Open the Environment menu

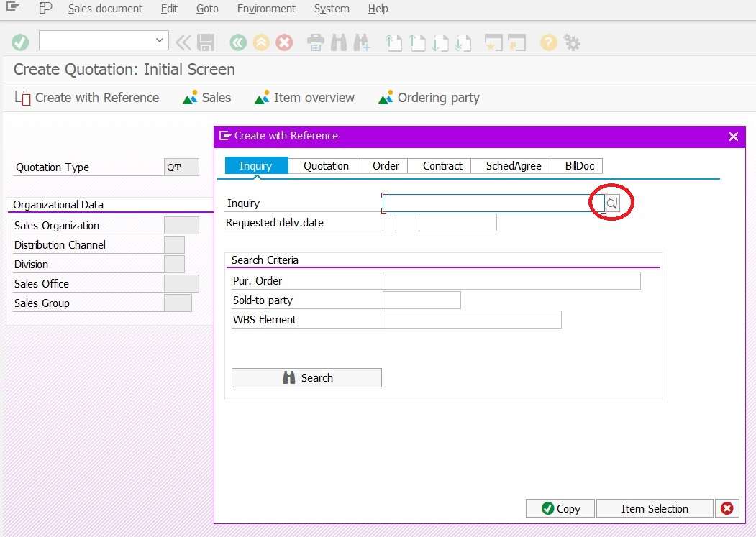[266, 9]
